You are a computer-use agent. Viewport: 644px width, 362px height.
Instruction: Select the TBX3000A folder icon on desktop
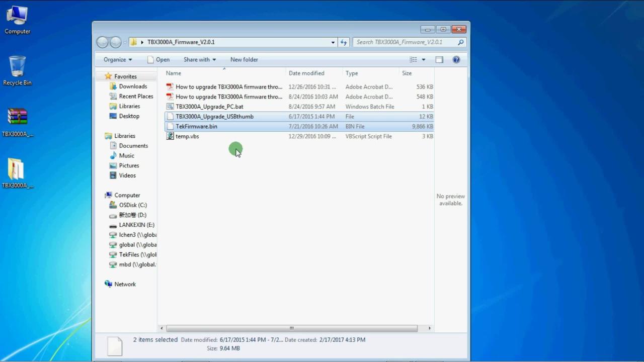18,173
